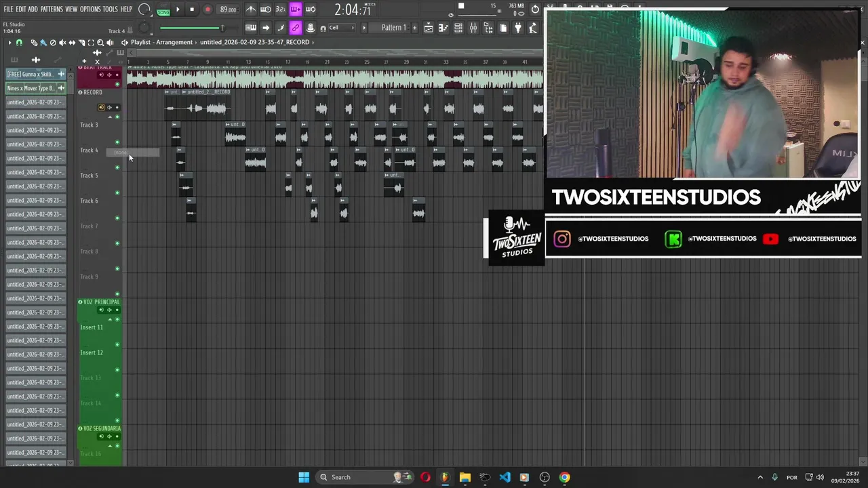Image resolution: width=868 pixels, height=488 pixels.
Task: Select the playlist Playback speaker tool
Action: point(110,43)
